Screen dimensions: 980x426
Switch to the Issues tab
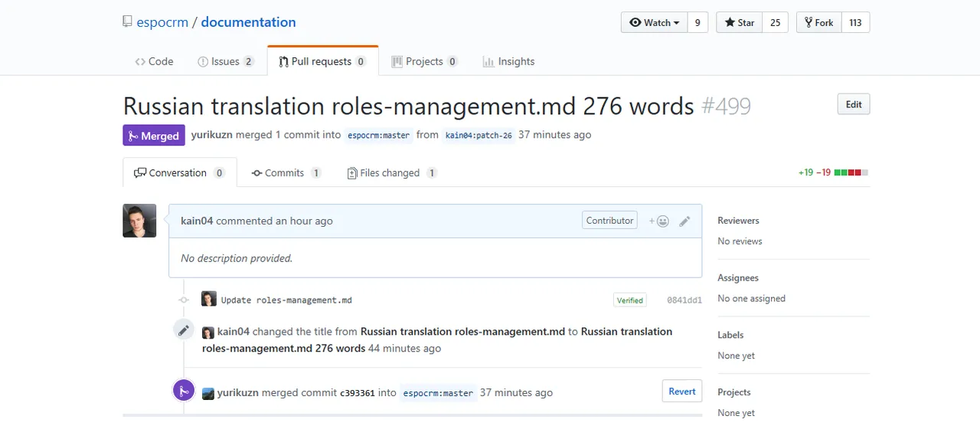[225, 61]
